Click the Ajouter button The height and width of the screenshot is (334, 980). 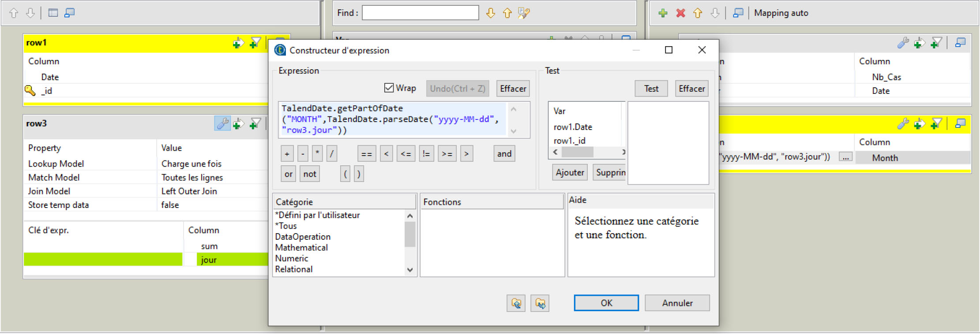570,172
